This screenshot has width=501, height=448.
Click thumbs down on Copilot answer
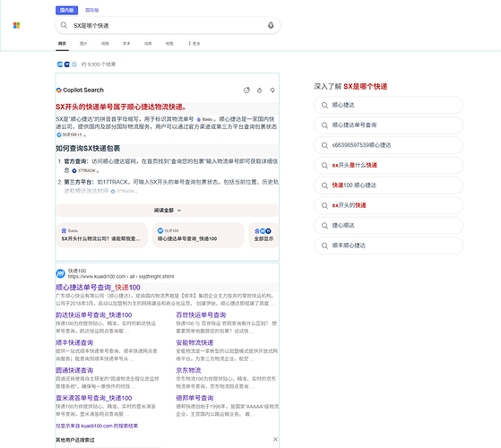coord(272,90)
